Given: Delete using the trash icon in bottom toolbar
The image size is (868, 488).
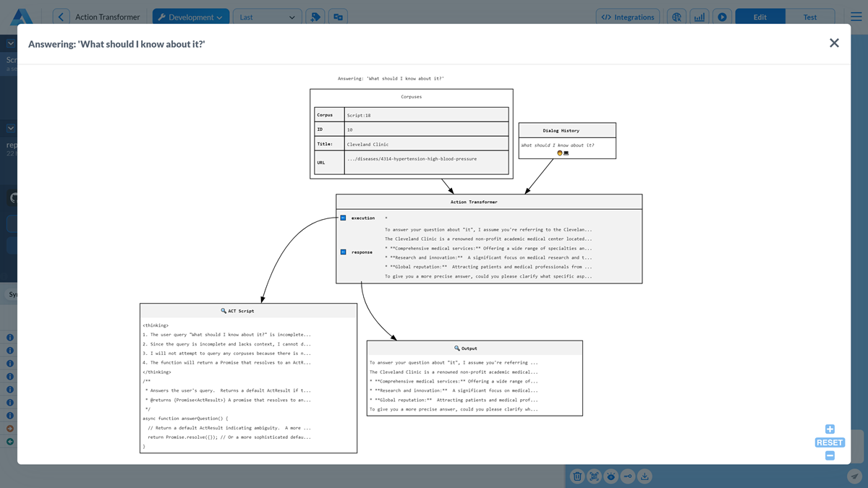Looking at the screenshot, I should coord(576,476).
